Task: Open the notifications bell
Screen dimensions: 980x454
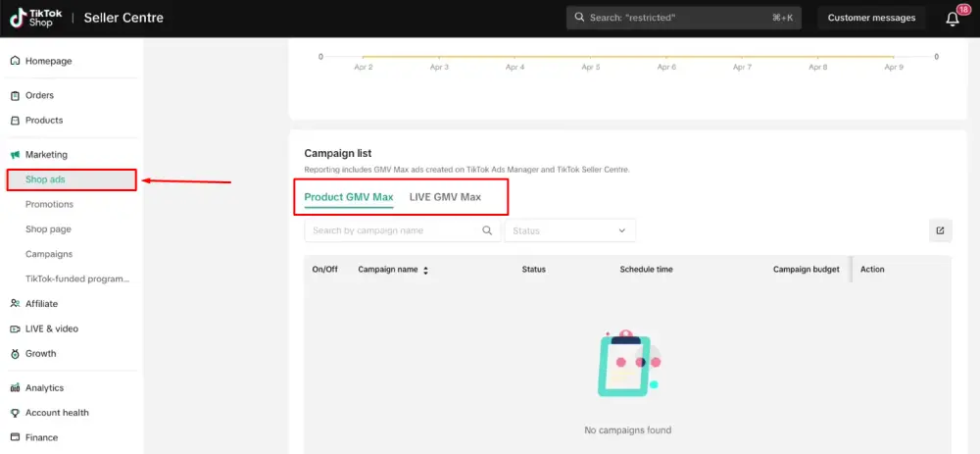Action: point(952,19)
